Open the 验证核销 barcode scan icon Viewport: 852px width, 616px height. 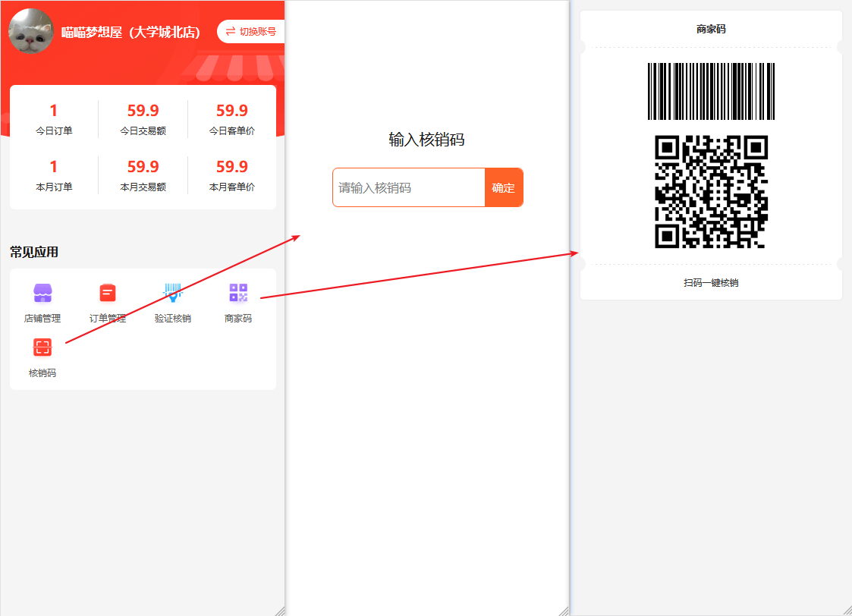173,293
